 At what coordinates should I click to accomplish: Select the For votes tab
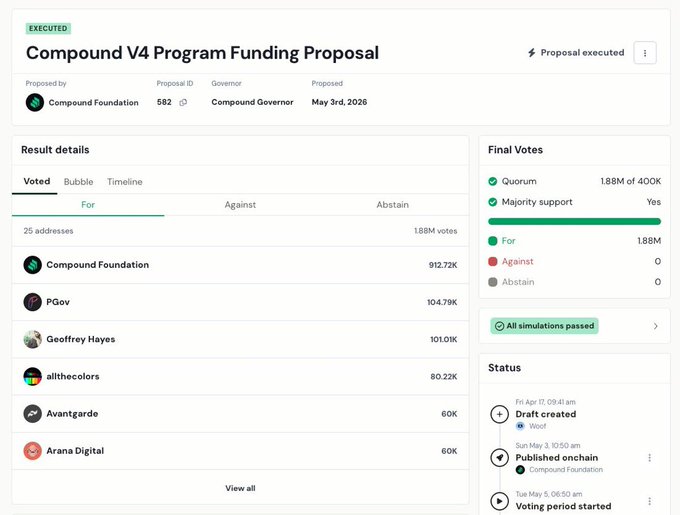coord(88,205)
